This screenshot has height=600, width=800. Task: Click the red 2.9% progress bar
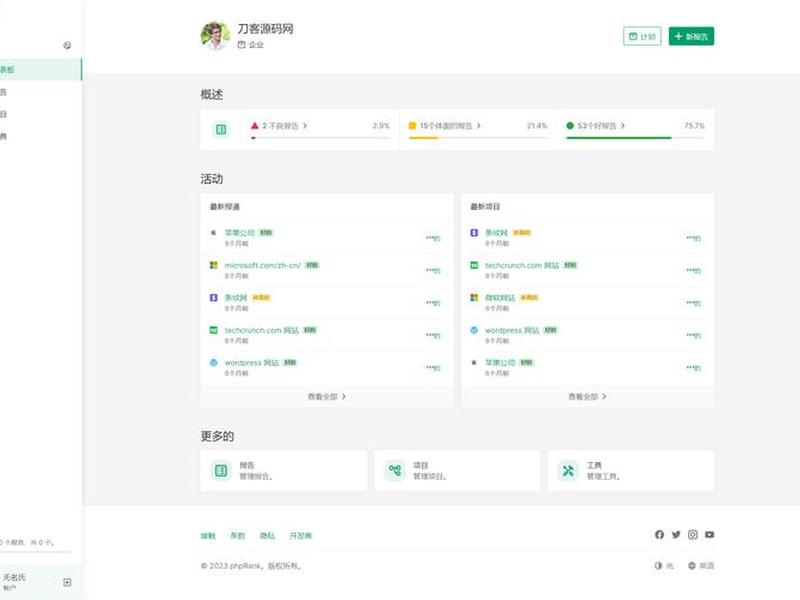point(320,138)
